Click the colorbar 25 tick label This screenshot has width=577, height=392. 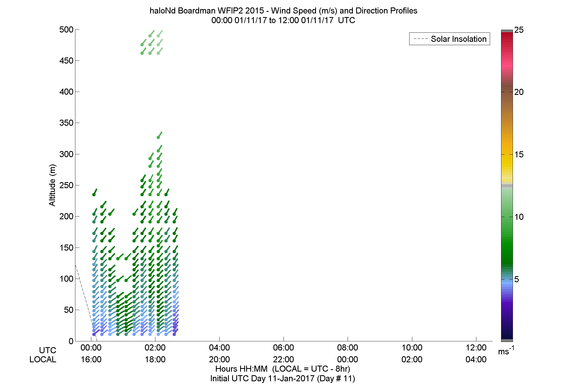point(519,30)
